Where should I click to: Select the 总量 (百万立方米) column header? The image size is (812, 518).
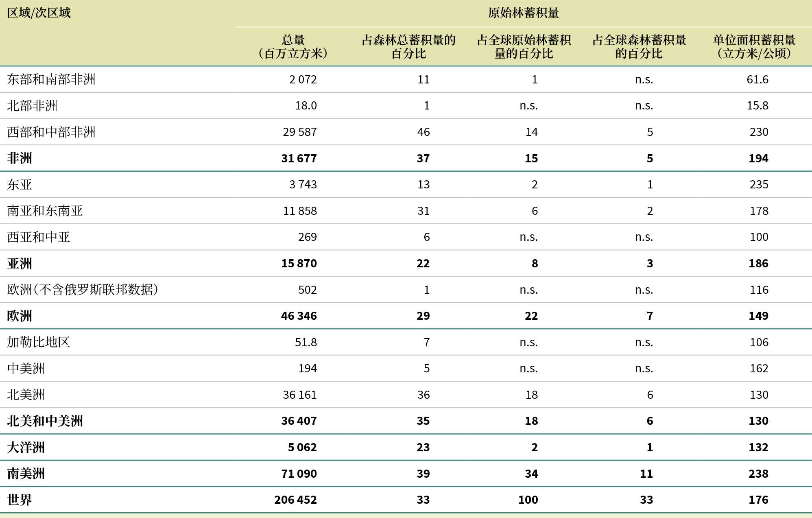pos(293,47)
